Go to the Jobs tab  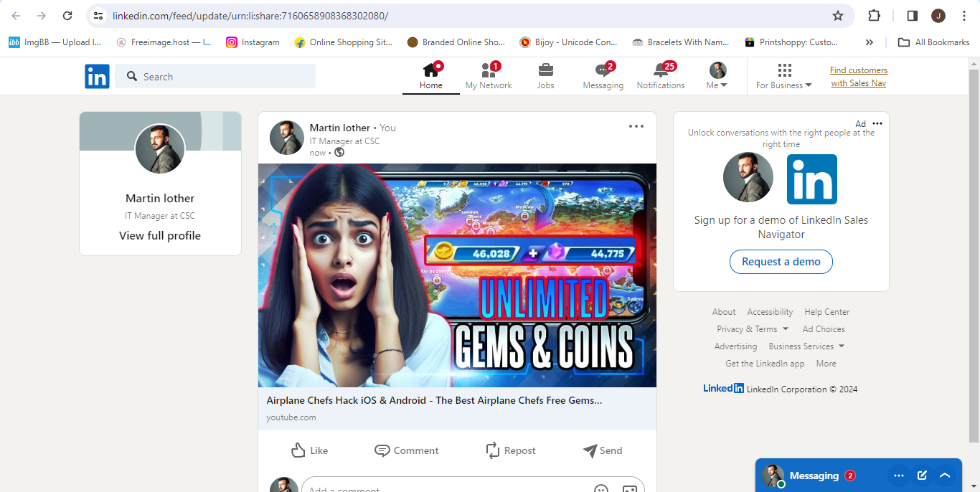pos(545,76)
